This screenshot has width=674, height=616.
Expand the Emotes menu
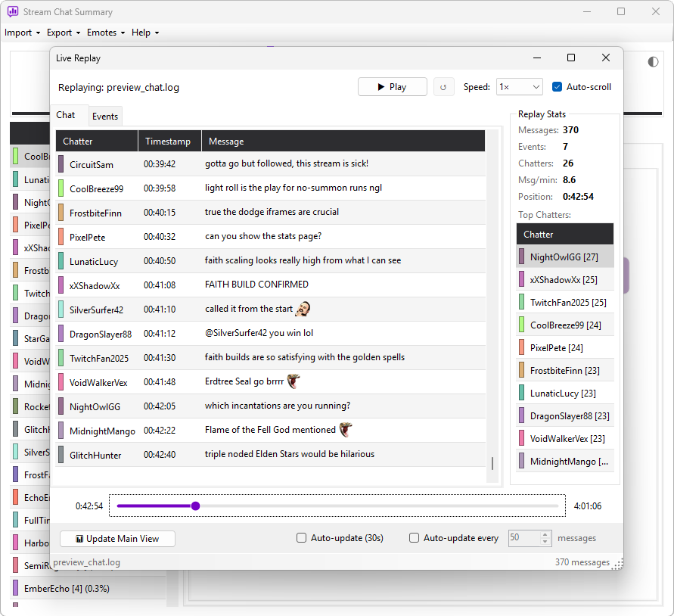[106, 33]
